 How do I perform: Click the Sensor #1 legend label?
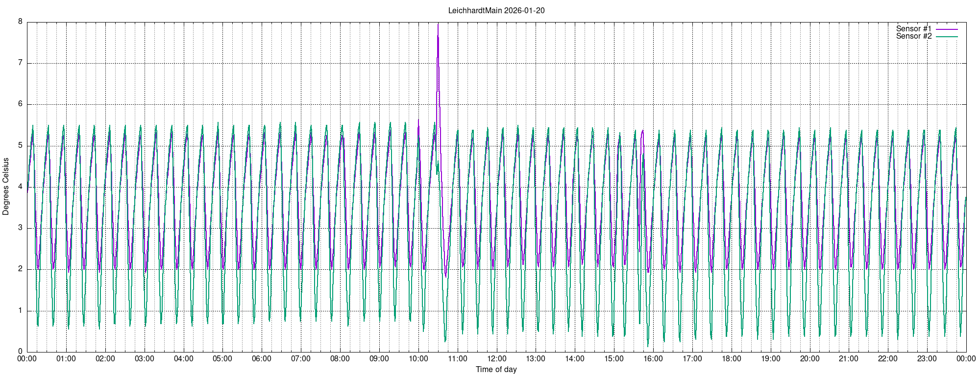pyautogui.click(x=913, y=29)
